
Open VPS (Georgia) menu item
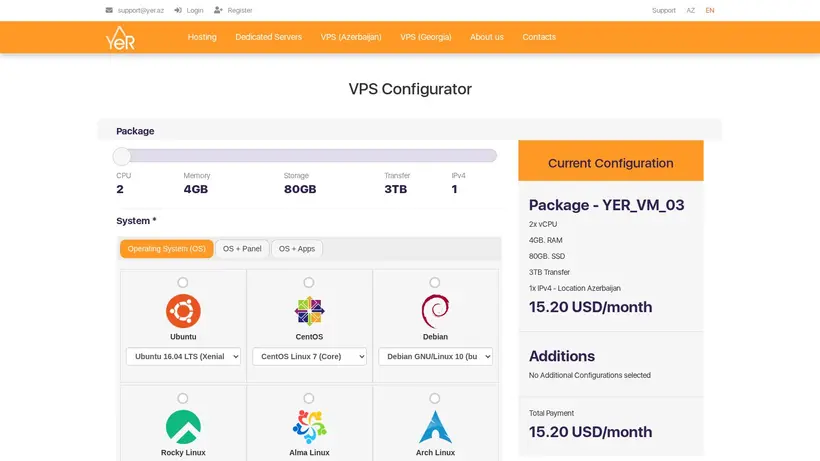(426, 37)
